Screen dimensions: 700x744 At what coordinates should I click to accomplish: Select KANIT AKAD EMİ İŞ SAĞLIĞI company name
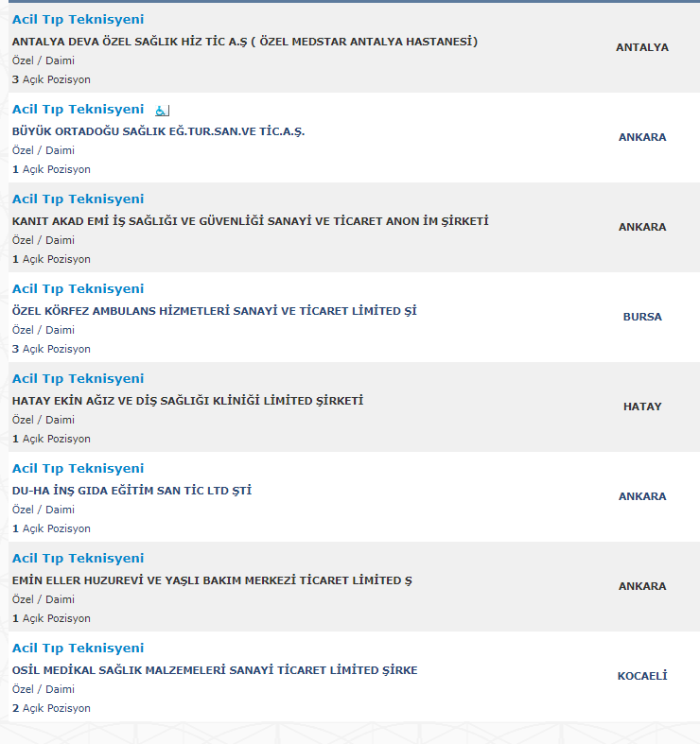(250, 221)
